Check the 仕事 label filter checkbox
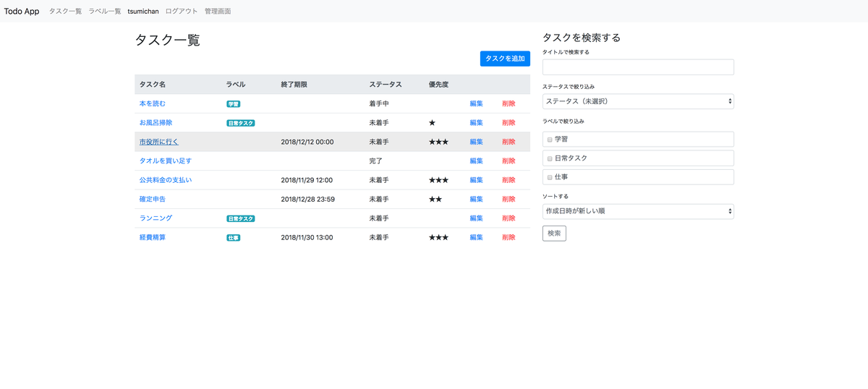The image size is (868, 389). (550, 177)
